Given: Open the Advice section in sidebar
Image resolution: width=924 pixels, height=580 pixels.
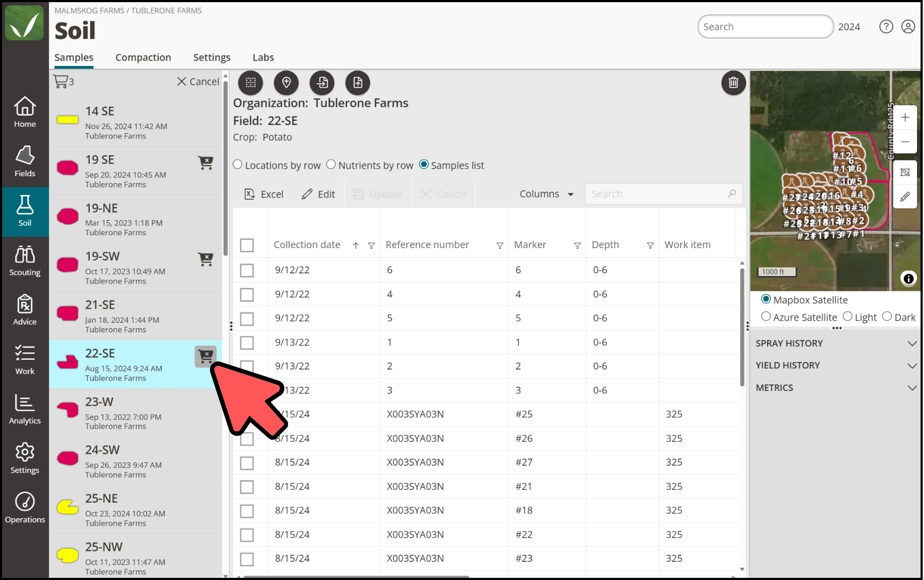Looking at the screenshot, I should coord(25,311).
